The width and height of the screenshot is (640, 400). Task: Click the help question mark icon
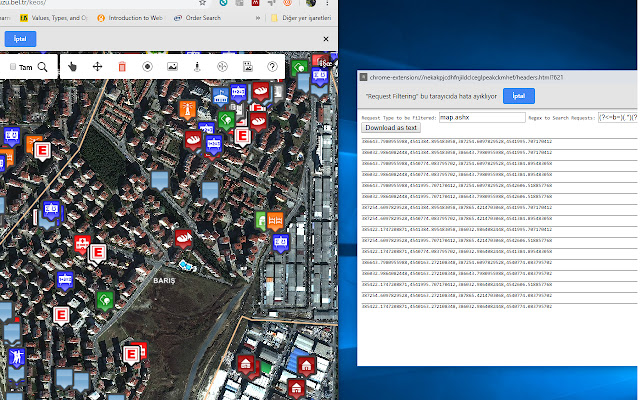(x=272, y=66)
